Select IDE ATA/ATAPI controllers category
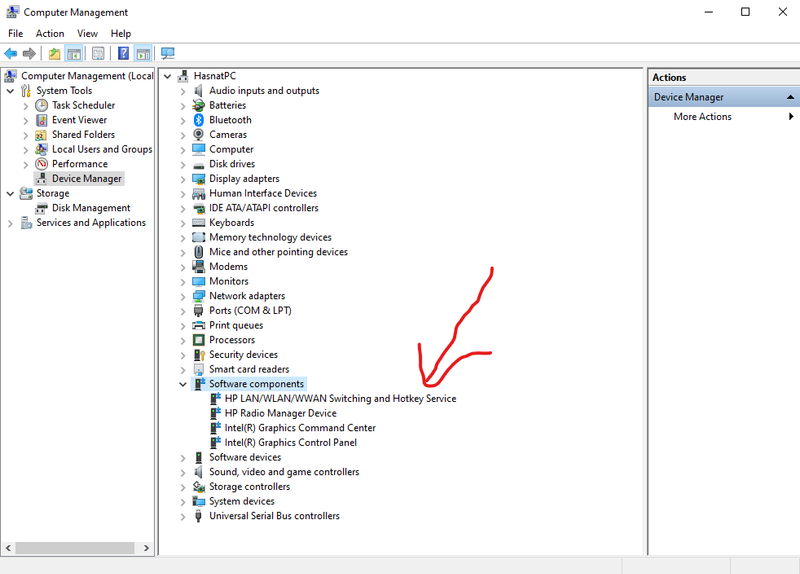800x574 pixels. coord(264,208)
